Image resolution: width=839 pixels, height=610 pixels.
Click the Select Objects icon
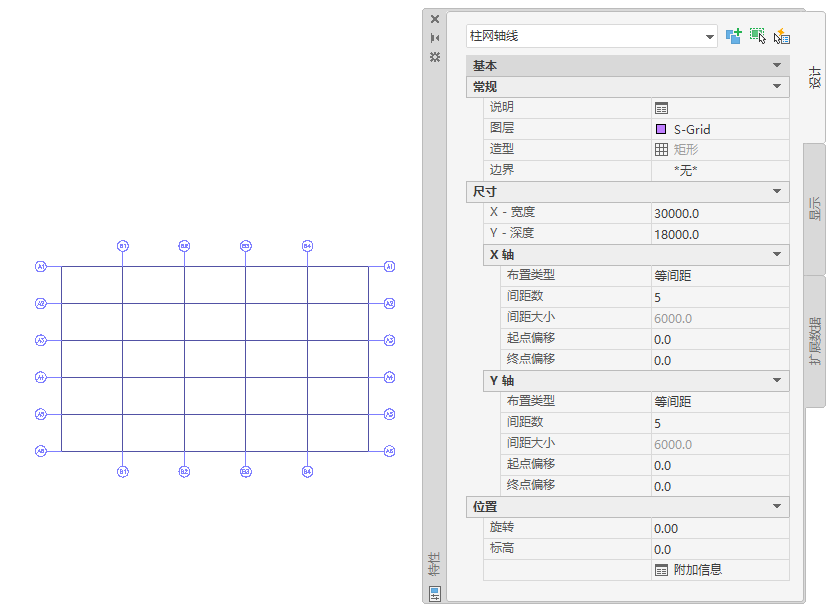coord(758,36)
